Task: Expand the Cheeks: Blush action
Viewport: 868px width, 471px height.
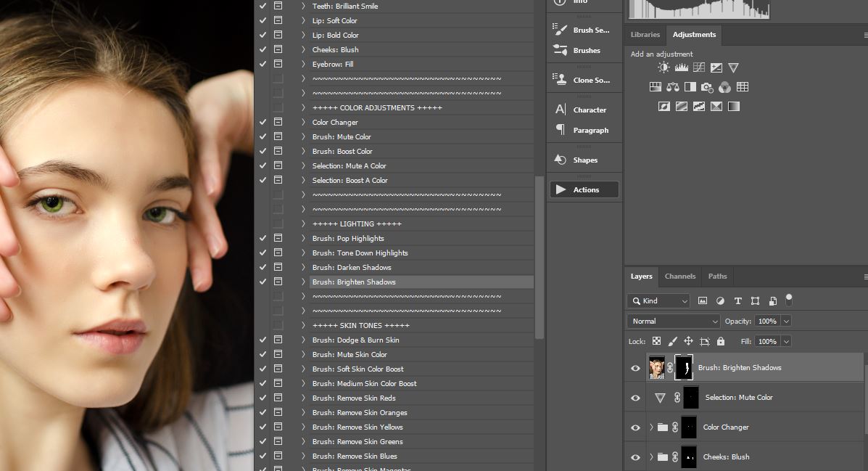Action: [303, 49]
